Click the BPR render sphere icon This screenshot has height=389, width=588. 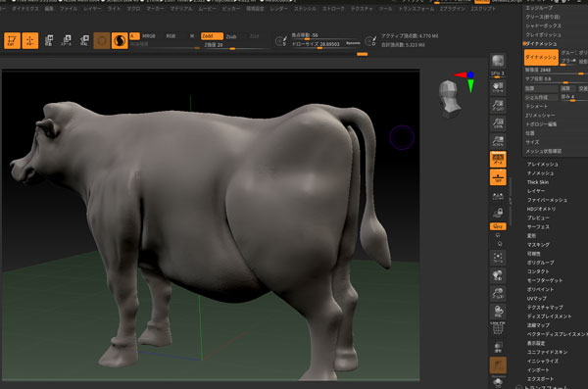coord(498,61)
